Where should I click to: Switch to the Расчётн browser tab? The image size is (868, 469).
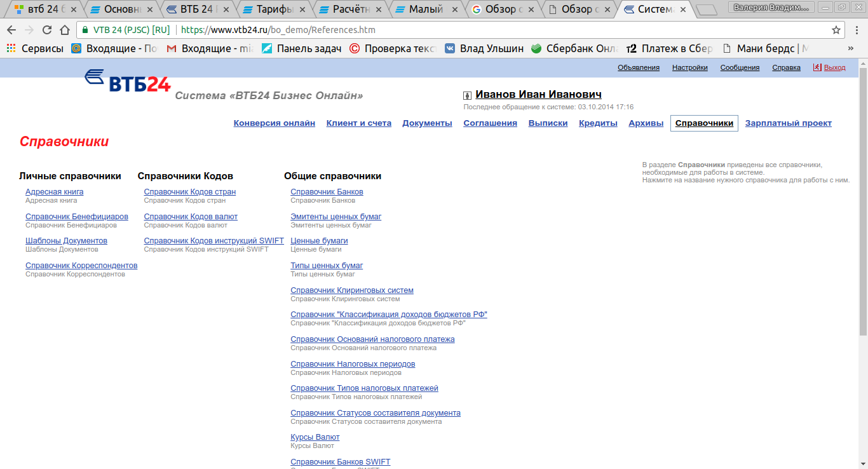coord(351,10)
